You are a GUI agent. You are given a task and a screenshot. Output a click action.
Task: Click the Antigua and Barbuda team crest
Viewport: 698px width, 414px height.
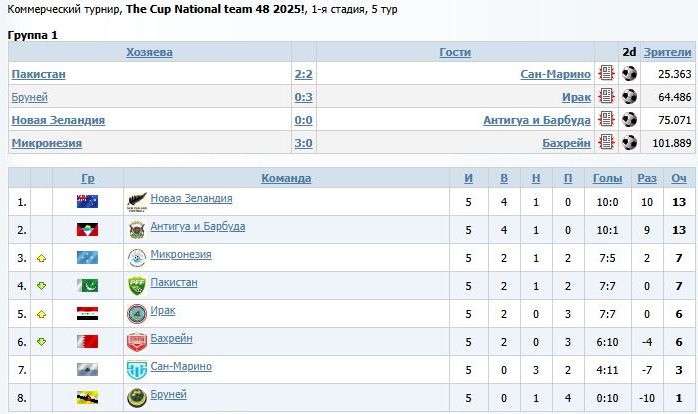coord(137,230)
